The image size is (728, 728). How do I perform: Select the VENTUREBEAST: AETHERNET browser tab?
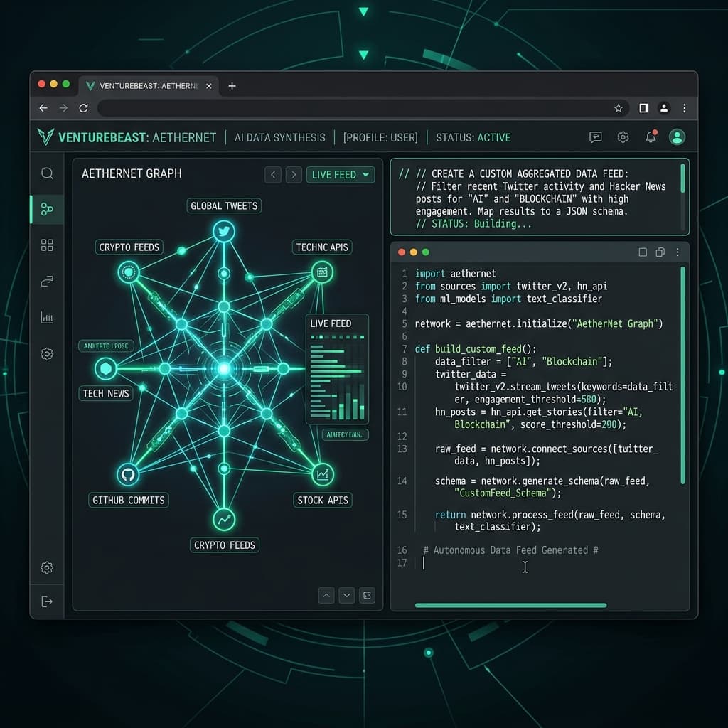[x=149, y=86]
